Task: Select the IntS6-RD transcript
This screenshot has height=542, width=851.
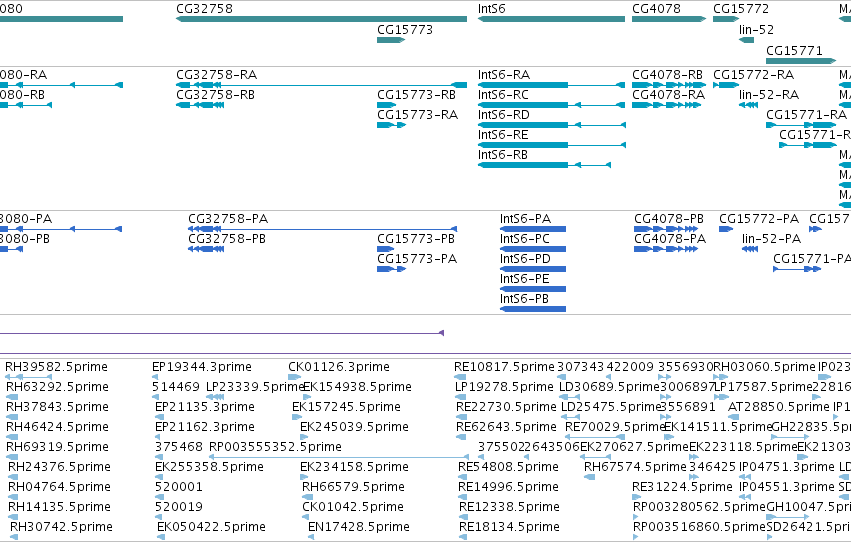Action: coord(551,125)
